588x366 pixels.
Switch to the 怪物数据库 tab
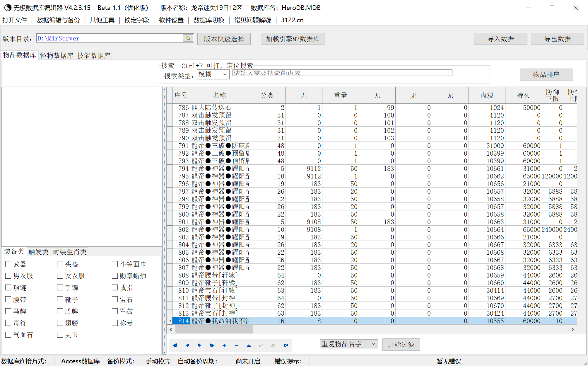(57, 56)
